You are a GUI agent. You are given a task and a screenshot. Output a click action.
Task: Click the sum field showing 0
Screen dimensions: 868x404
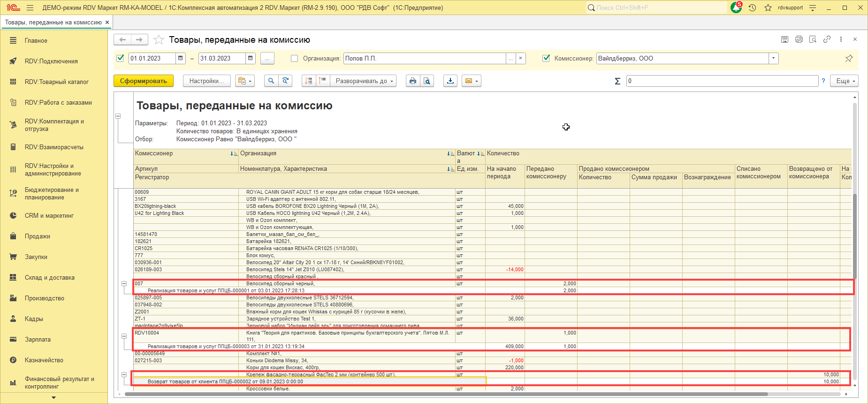tap(722, 81)
